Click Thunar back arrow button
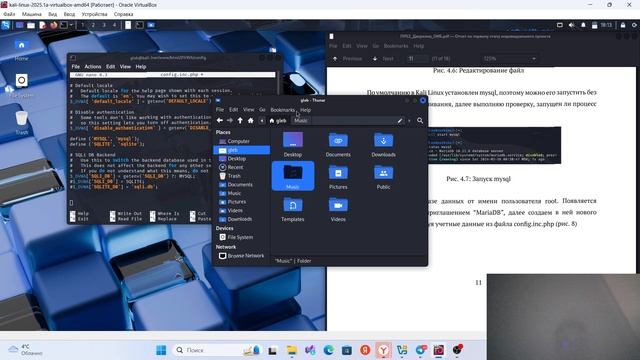Viewport: 640px width, 360px height. click(220, 120)
